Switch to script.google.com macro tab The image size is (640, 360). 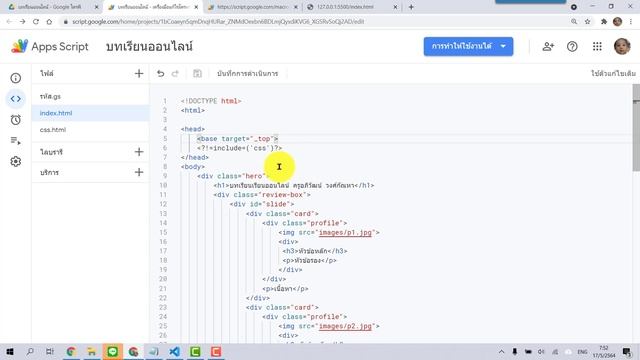[253, 7]
